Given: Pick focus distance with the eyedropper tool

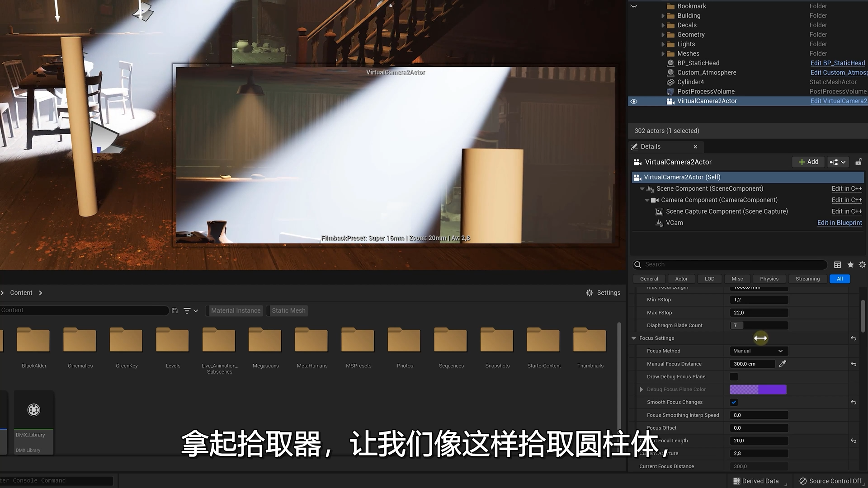Looking at the screenshot, I should coord(782,364).
